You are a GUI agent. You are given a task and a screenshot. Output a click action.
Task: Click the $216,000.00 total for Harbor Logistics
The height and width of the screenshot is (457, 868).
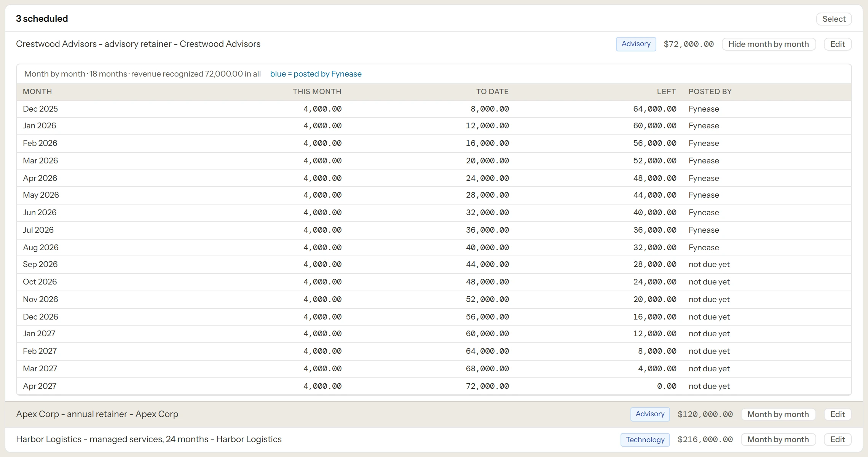tap(705, 439)
